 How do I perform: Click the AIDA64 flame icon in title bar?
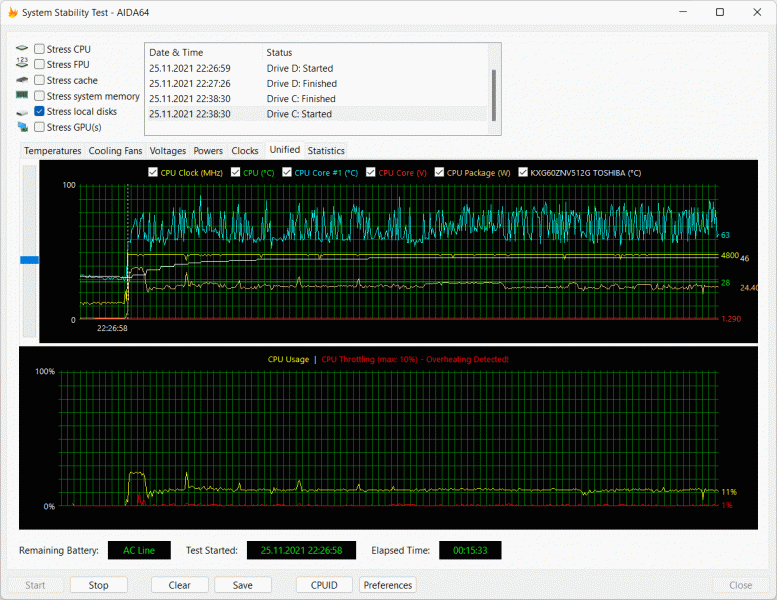pyautogui.click(x=12, y=12)
